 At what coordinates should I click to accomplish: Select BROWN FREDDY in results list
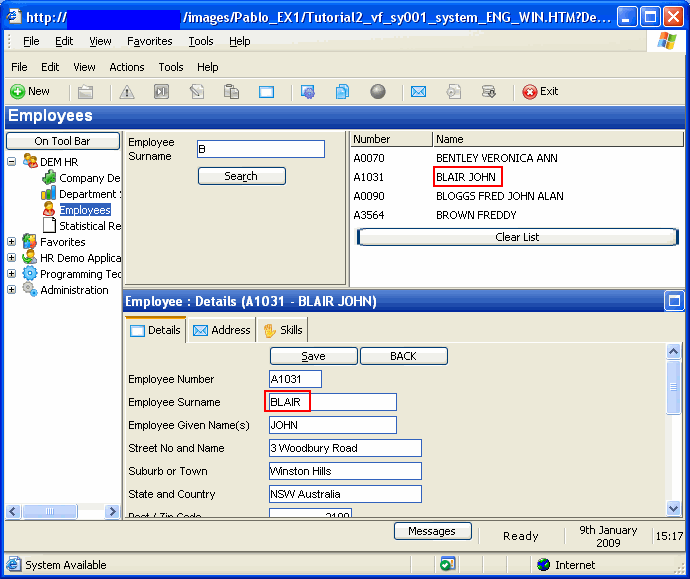click(476, 215)
